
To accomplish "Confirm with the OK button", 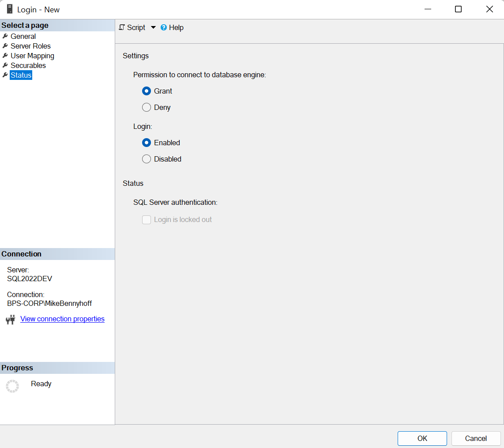I will pyautogui.click(x=422, y=438).
